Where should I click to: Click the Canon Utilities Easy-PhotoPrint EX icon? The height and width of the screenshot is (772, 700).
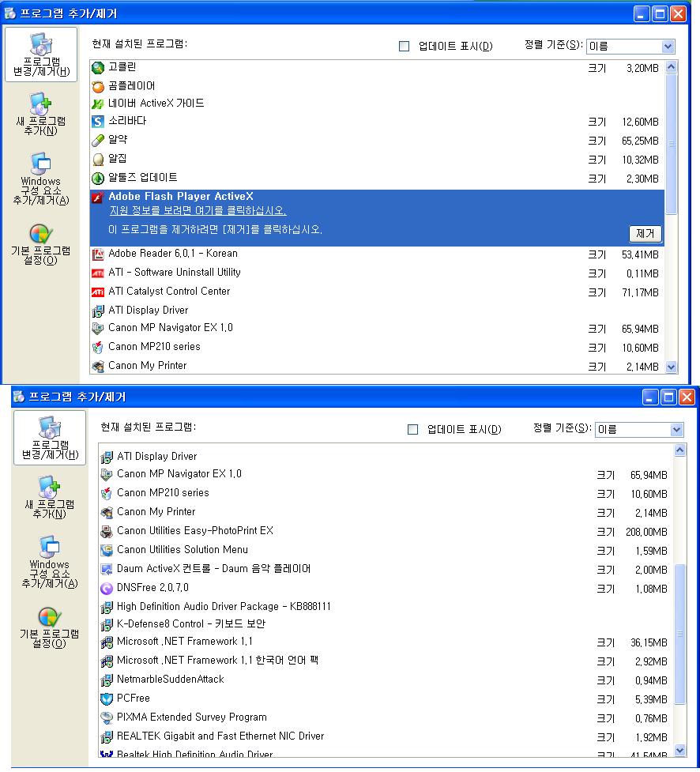point(107,531)
